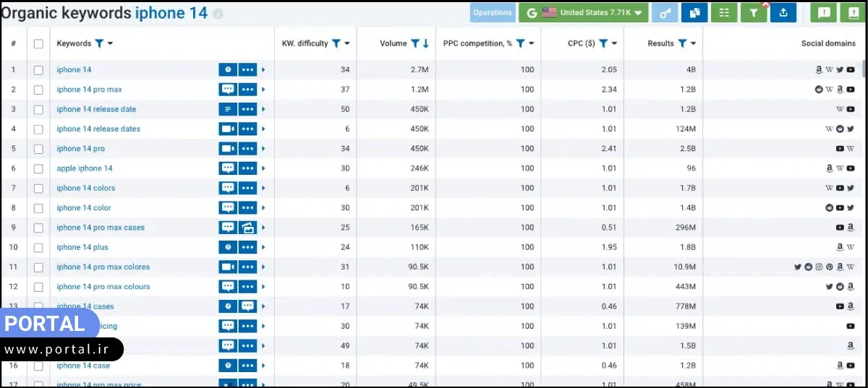
Task: Click three-dots button for iphone 14 pro max
Action: click(247, 90)
